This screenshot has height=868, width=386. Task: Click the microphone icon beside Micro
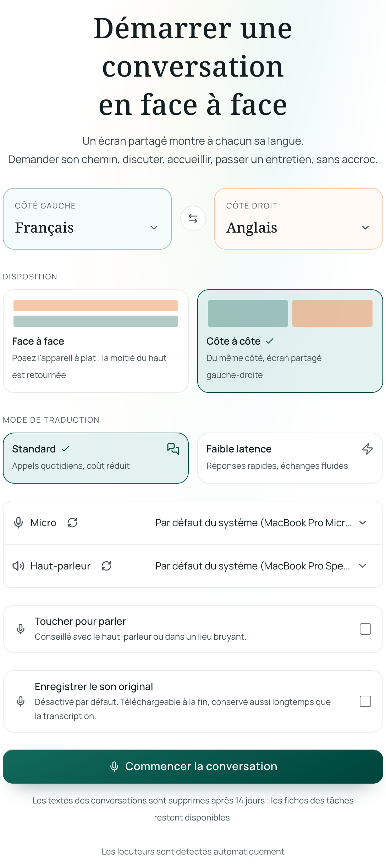point(18,523)
